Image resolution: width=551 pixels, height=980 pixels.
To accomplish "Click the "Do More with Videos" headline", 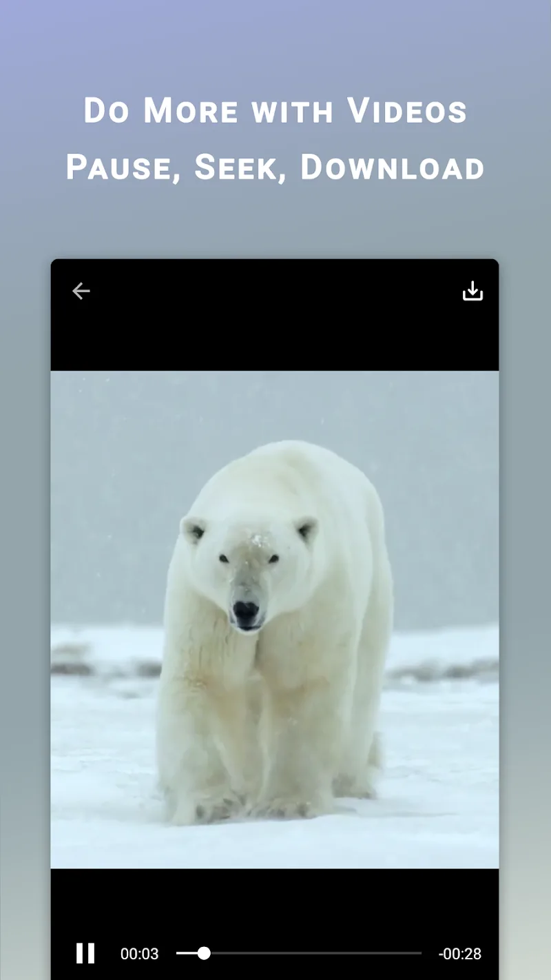I will [275, 110].
